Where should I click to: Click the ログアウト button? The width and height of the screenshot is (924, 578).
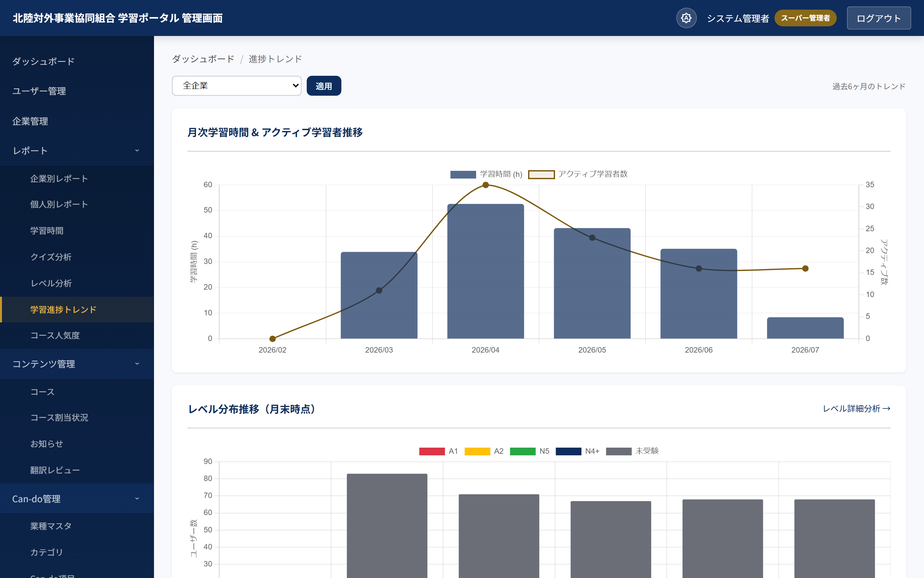click(878, 18)
